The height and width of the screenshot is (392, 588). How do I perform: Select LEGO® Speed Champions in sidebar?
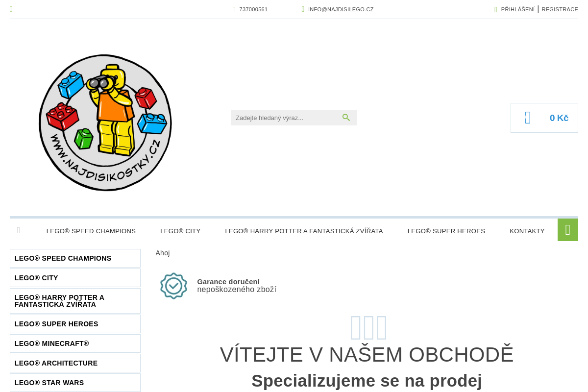[x=75, y=258]
